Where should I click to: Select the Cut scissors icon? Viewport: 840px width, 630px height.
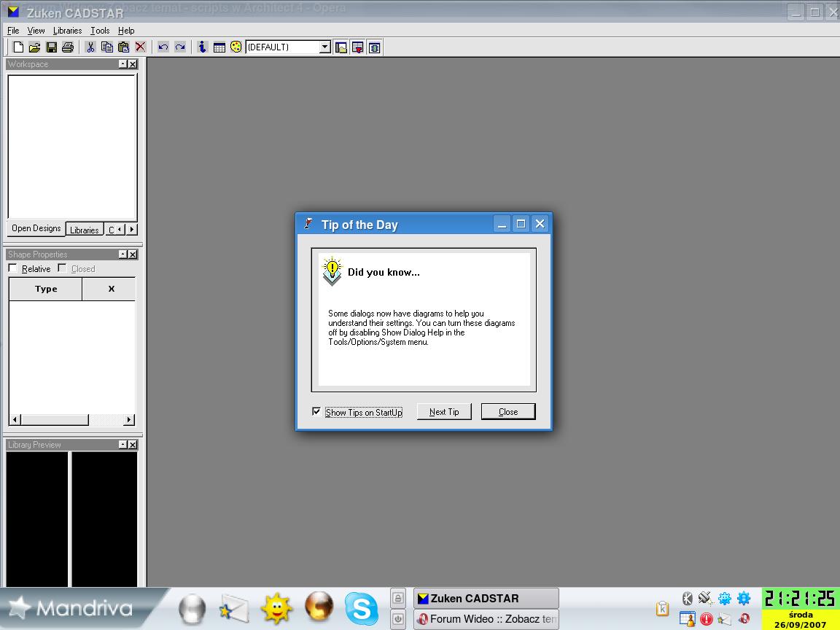point(90,47)
